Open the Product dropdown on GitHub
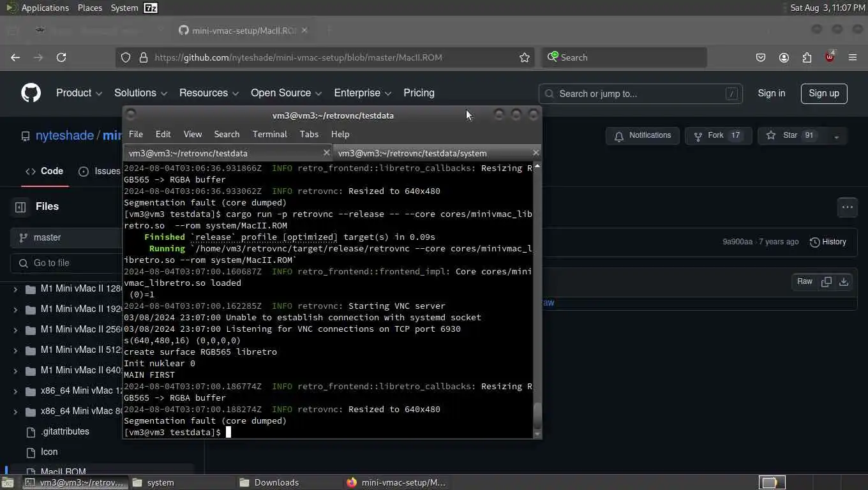This screenshot has width=868, height=490. coord(79,93)
